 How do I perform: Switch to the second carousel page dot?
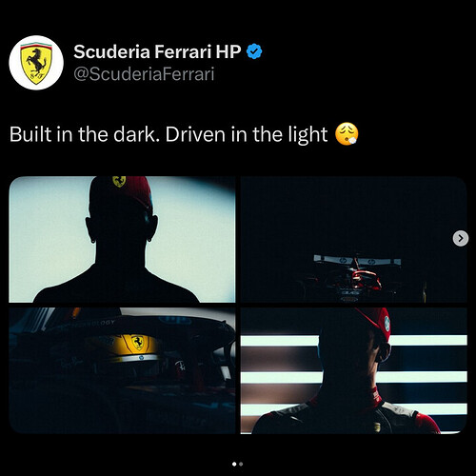click(x=241, y=464)
